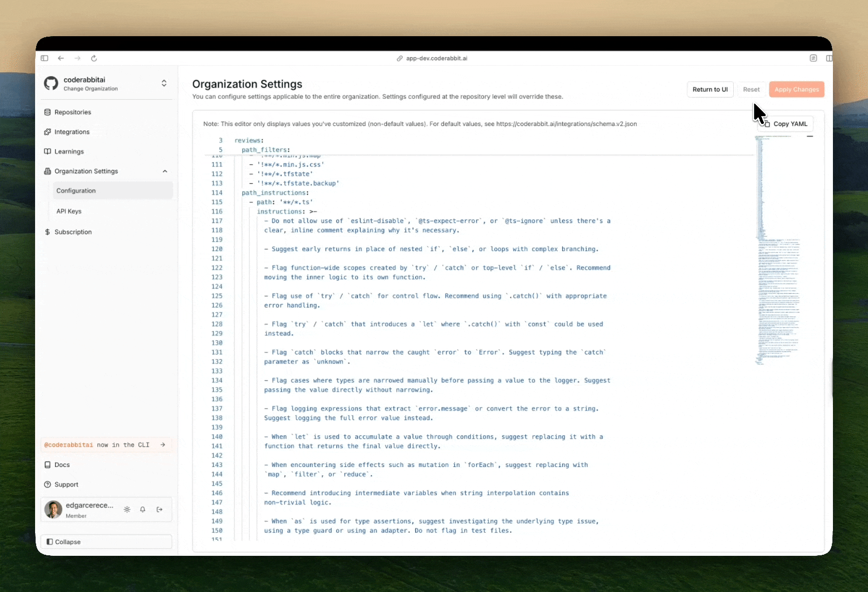Collapse the sidebar with Collapse button
The image size is (868, 592).
tap(106, 542)
